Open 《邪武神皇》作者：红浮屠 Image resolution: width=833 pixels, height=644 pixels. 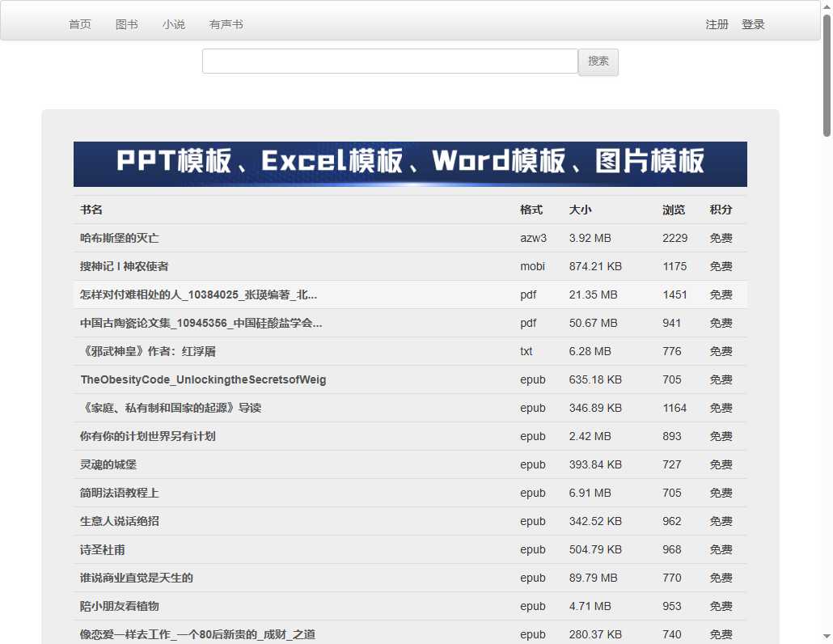click(150, 351)
